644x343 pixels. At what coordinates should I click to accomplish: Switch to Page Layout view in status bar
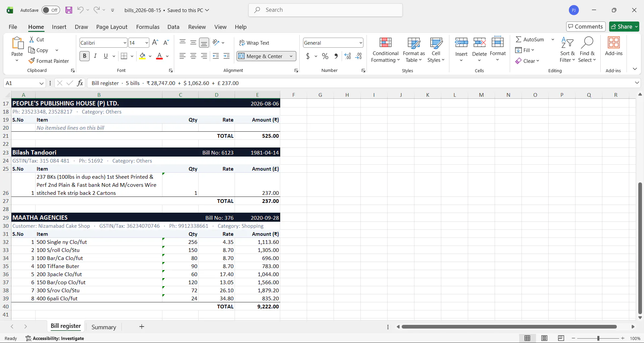544,338
